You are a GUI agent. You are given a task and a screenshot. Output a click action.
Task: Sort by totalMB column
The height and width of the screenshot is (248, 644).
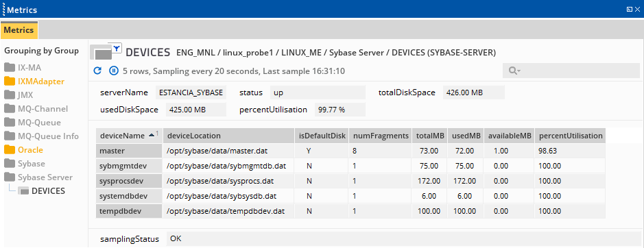tap(429, 136)
